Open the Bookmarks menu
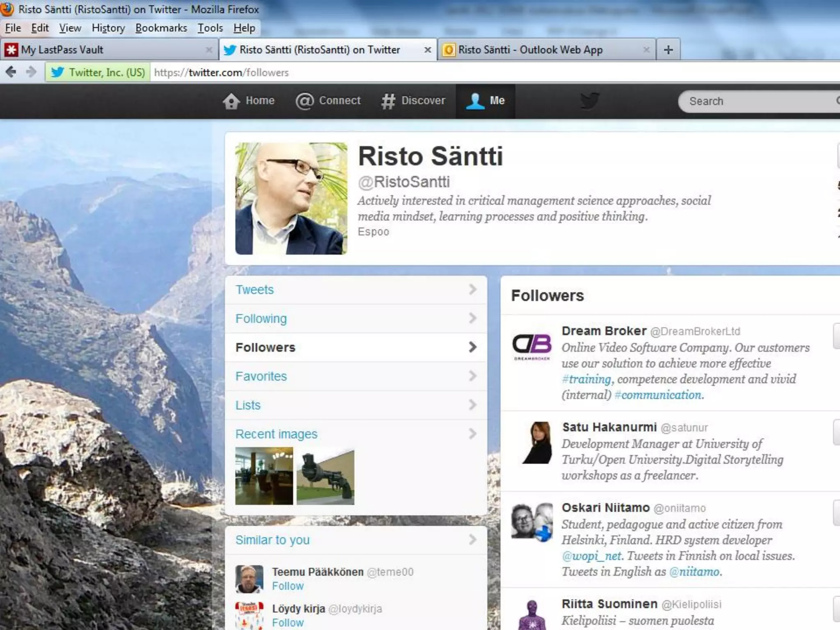Screen dimensions: 840x630 click(x=161, y=28)
